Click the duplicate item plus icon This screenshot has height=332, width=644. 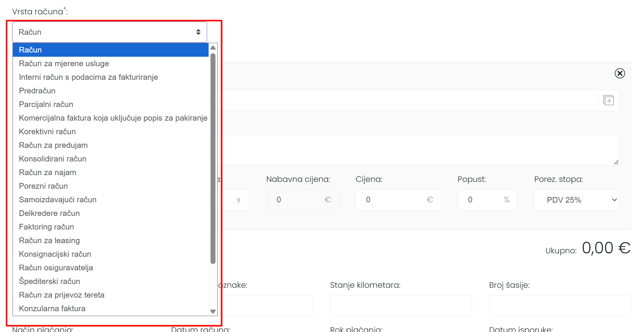click(608, 100)
